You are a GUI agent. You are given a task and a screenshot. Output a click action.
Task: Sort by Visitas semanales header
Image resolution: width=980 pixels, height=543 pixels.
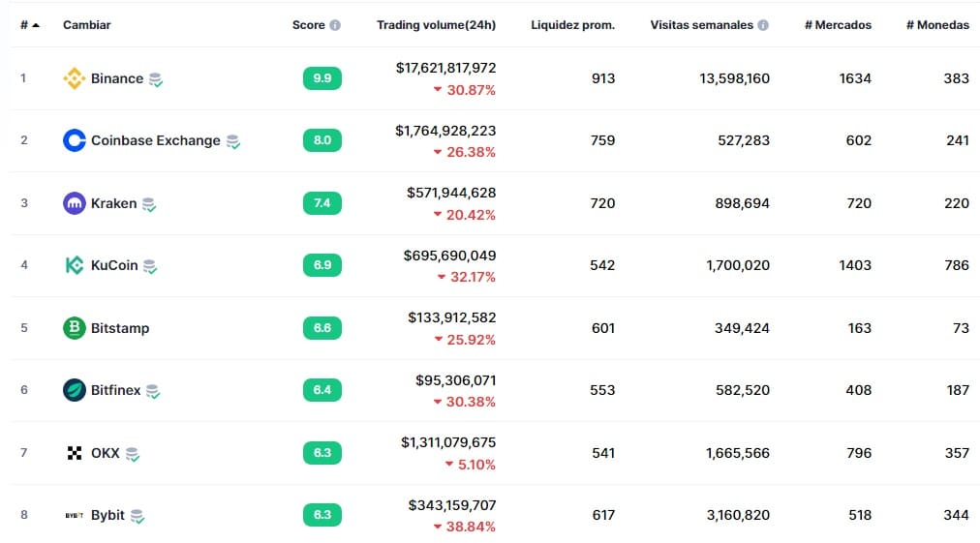[702, 25]
